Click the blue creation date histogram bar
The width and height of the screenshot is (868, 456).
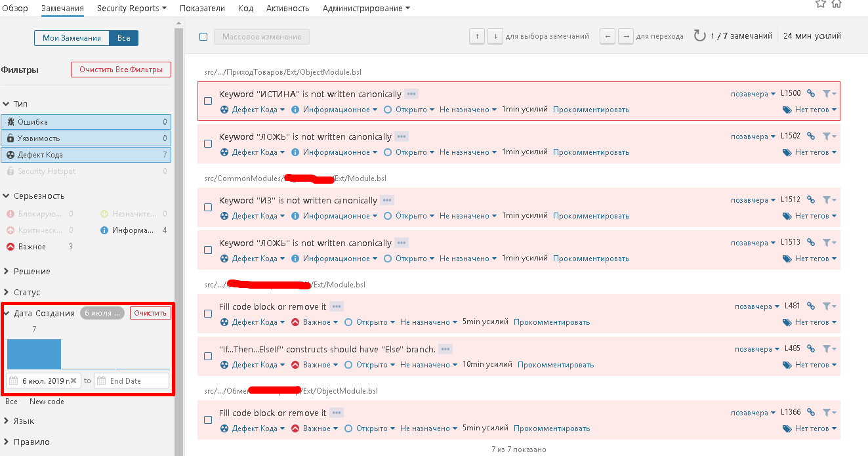[x=34, y=354]
